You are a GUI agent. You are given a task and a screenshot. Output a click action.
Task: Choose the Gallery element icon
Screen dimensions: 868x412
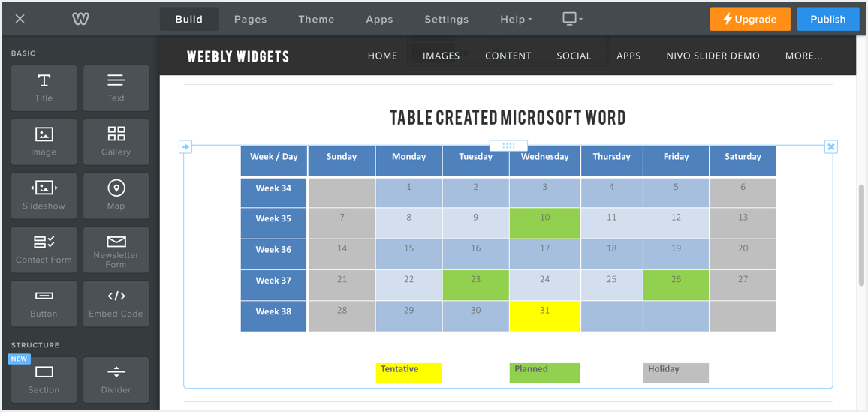point(116,141)
